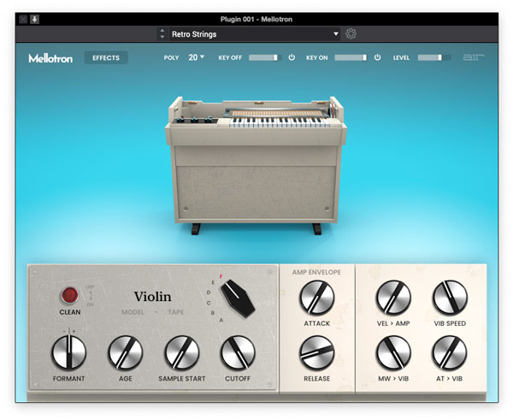Open the Effects tab
The height and width of the screenshot is (420, 513).
point(106,58)
